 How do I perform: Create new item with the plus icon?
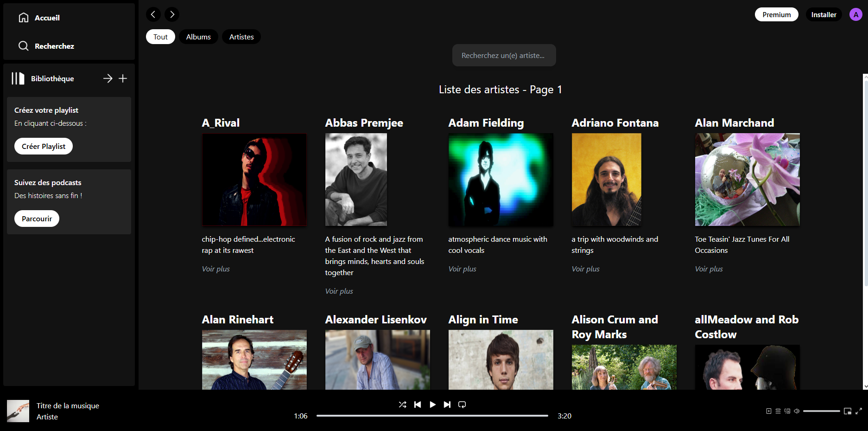click(x=123, y=78)
